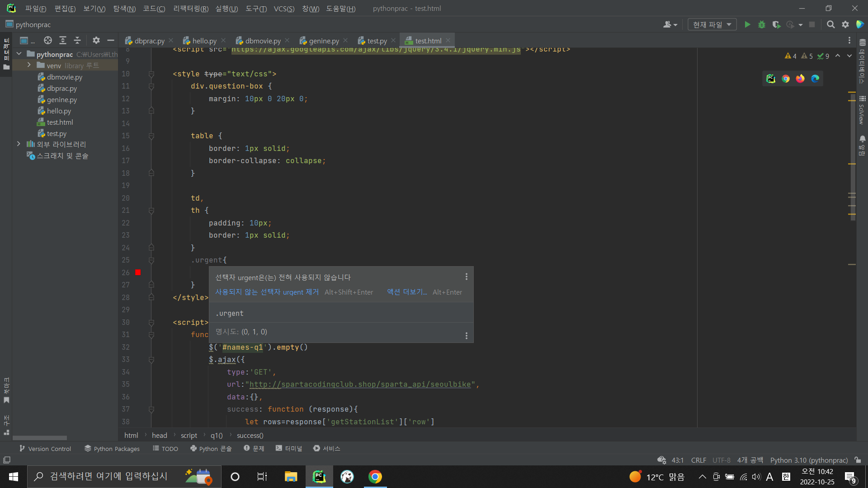Switch to dbprac.py editor tab
Image resolution: width=868 pixels, height=488 pixels.
pyautogui.click(x=150, y=41)
